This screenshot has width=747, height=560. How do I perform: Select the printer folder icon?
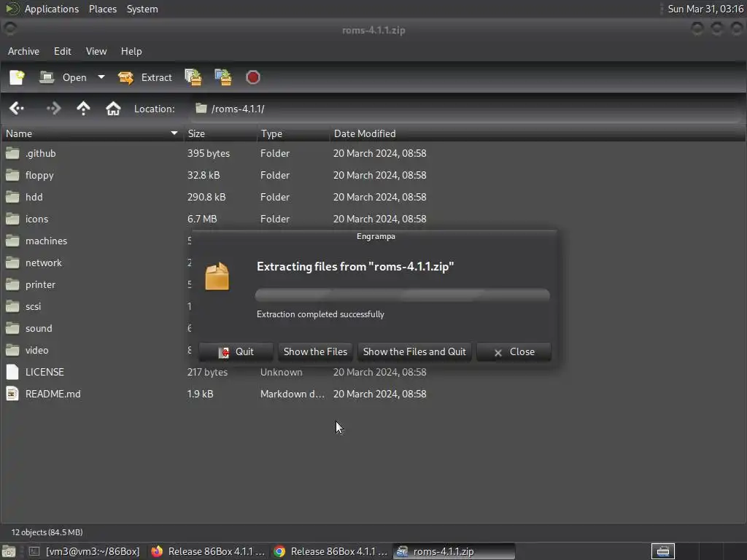pos(12,285)
